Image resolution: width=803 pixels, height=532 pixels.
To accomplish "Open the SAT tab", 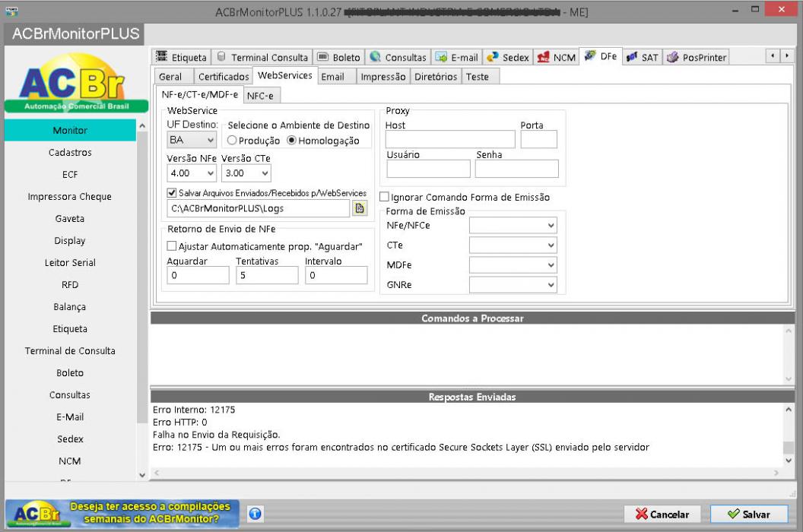I will tap(643, 57).
